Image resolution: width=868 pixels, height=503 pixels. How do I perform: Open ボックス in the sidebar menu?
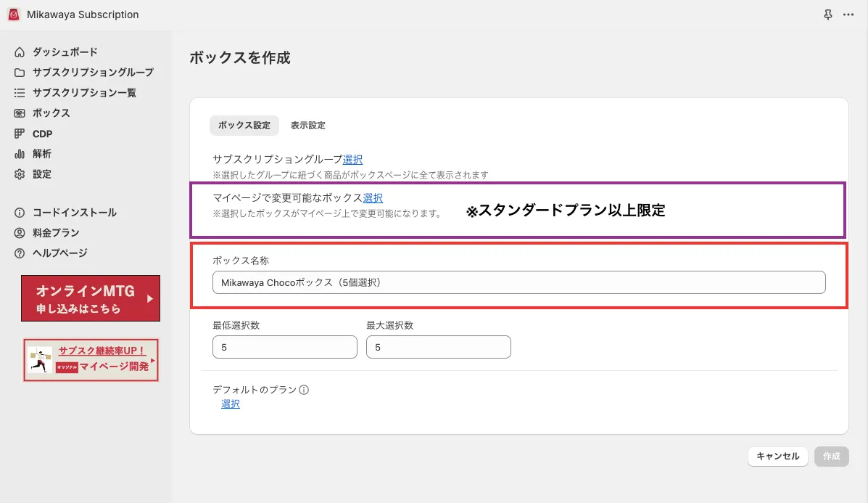pos(51,113)
